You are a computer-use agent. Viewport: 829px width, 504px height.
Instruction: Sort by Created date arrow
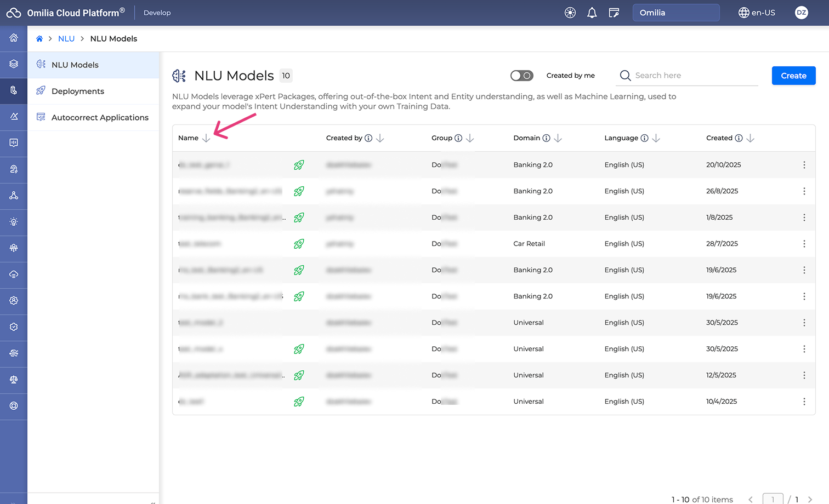click(x=751, y=138)
